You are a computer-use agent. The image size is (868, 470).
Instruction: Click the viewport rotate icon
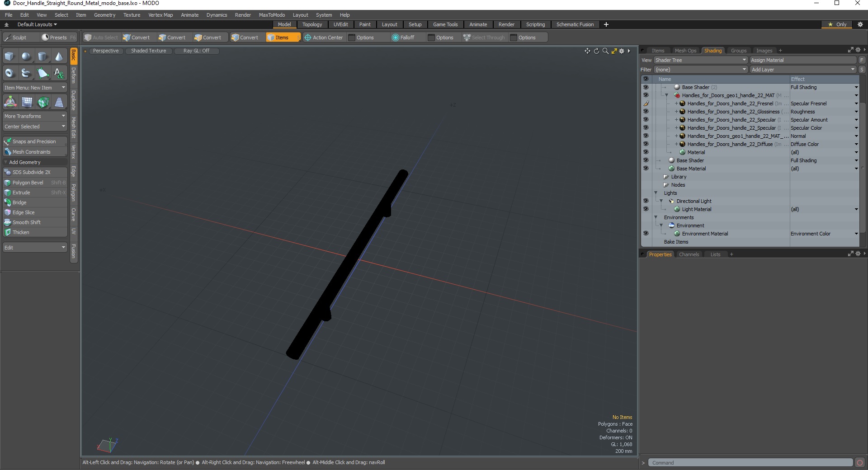click(x=596, y=51)
